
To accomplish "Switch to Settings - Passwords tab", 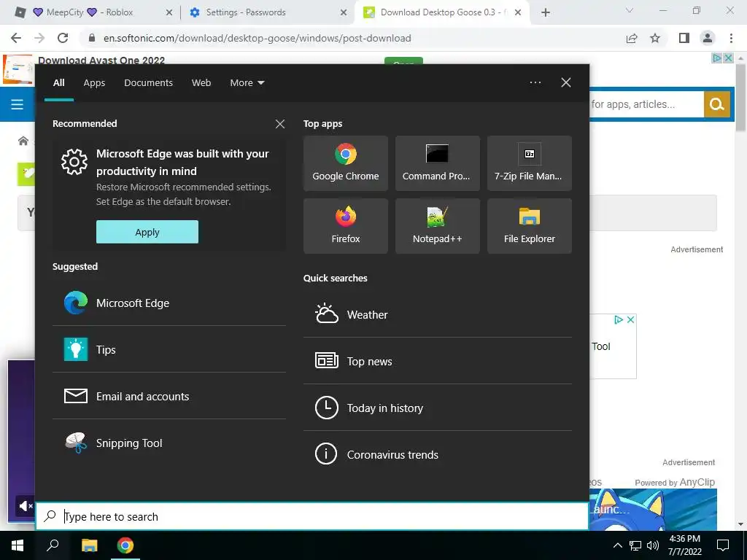I will [268, 12].
